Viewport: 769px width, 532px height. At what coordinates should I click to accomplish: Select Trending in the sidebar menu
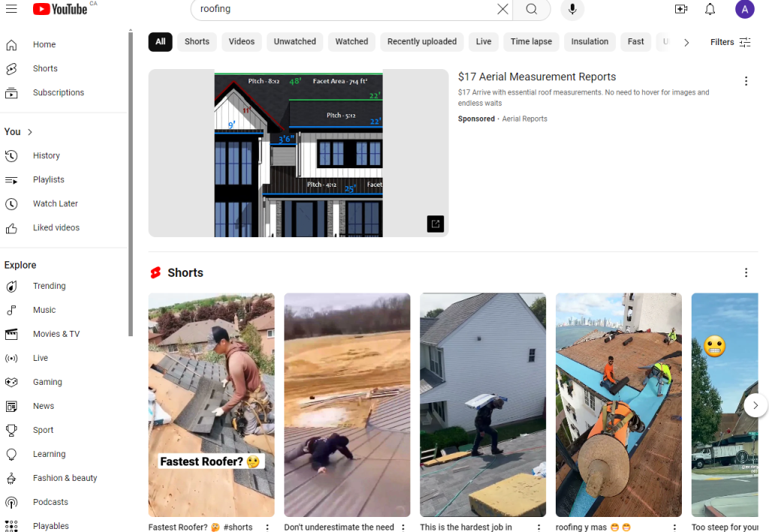(x=49, y=286)
